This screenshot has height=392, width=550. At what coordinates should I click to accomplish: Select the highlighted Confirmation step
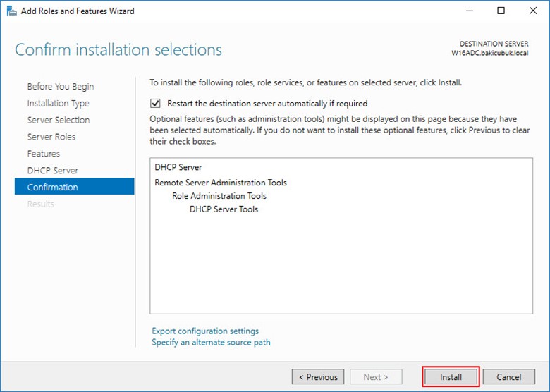point(52,188)
